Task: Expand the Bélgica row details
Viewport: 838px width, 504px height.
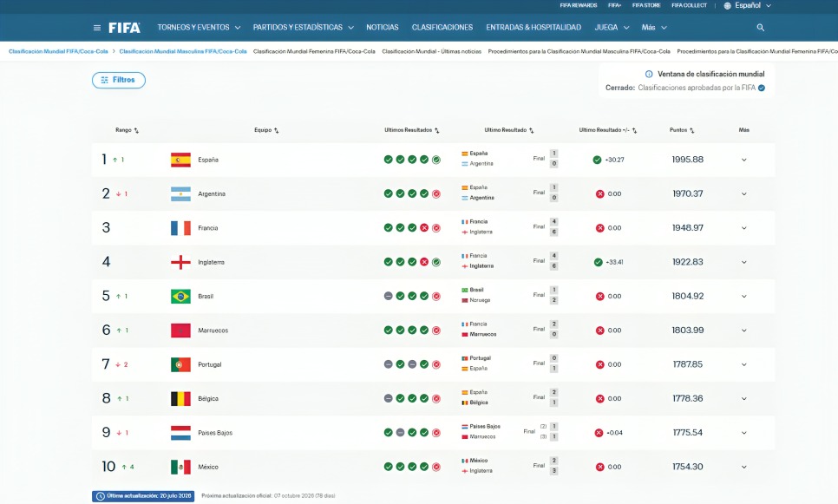Action: [744, 399]
